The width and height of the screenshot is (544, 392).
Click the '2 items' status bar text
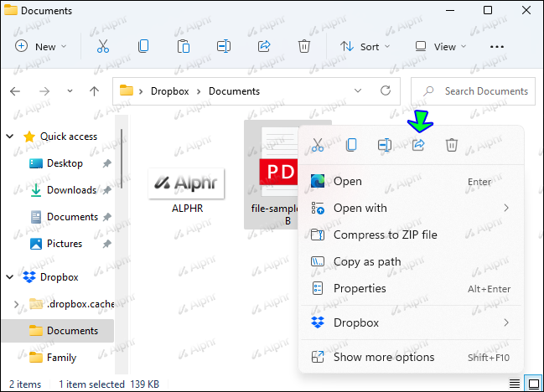[25, 384]
